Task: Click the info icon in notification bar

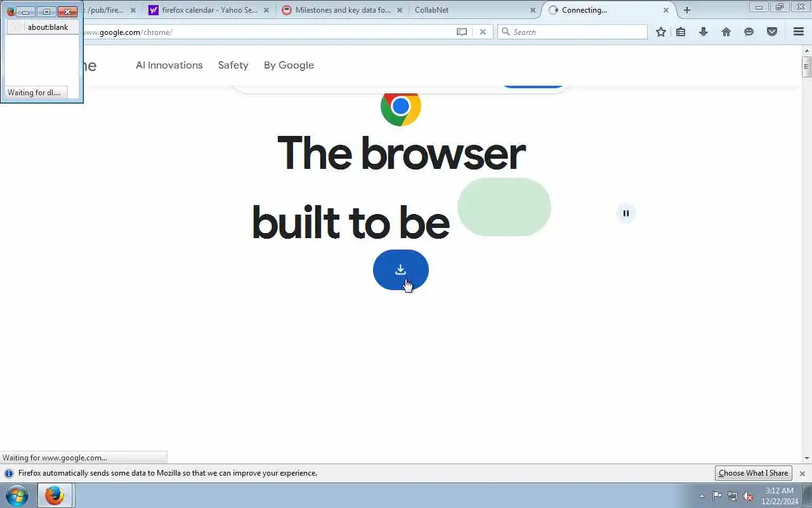Action: click(9, 473)
